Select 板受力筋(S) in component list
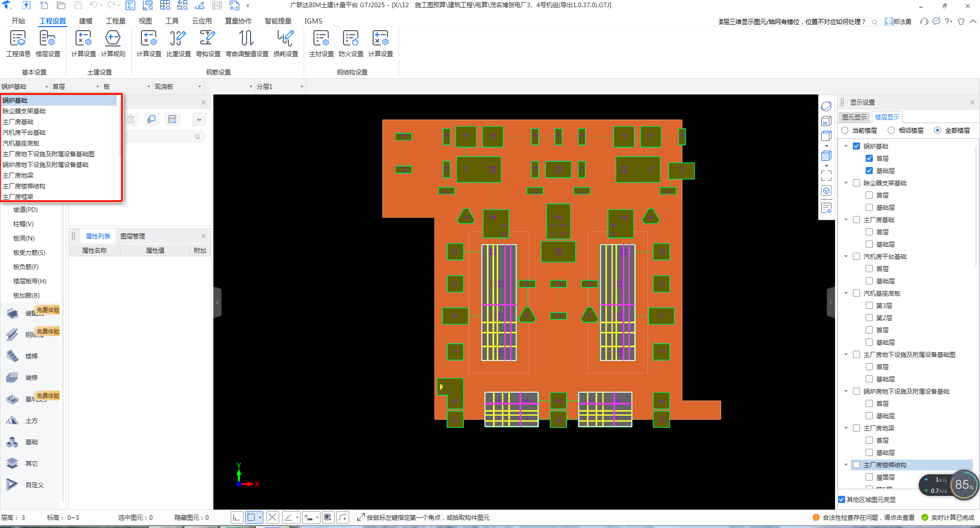Image resolution: width=980 pixels, height=528 pixels. [x=29, y=252]
